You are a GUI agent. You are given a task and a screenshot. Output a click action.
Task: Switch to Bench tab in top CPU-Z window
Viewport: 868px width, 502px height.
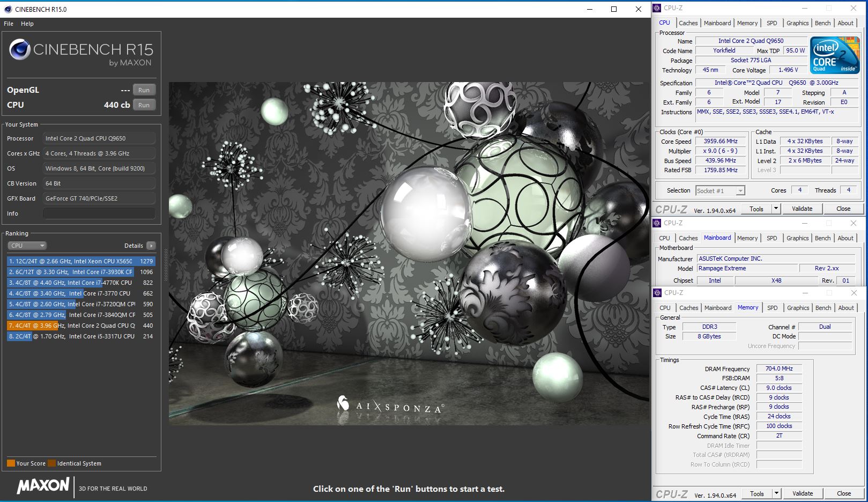[822, 23]
